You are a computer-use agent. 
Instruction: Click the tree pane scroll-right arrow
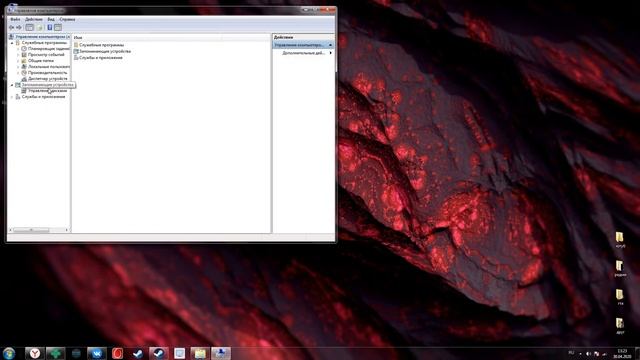tap(67, 230)
